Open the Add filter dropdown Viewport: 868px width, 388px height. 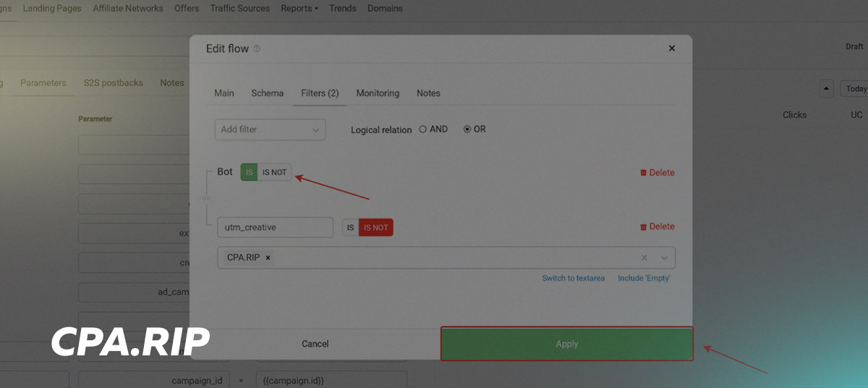[x=270, y=130]
